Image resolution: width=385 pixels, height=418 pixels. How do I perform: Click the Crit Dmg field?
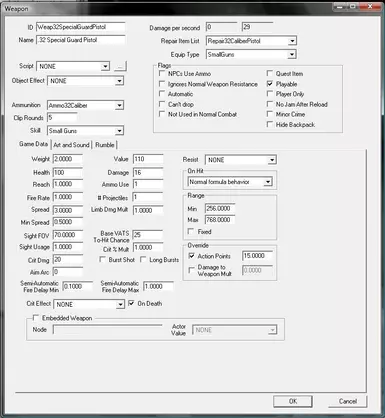(68, 260)
